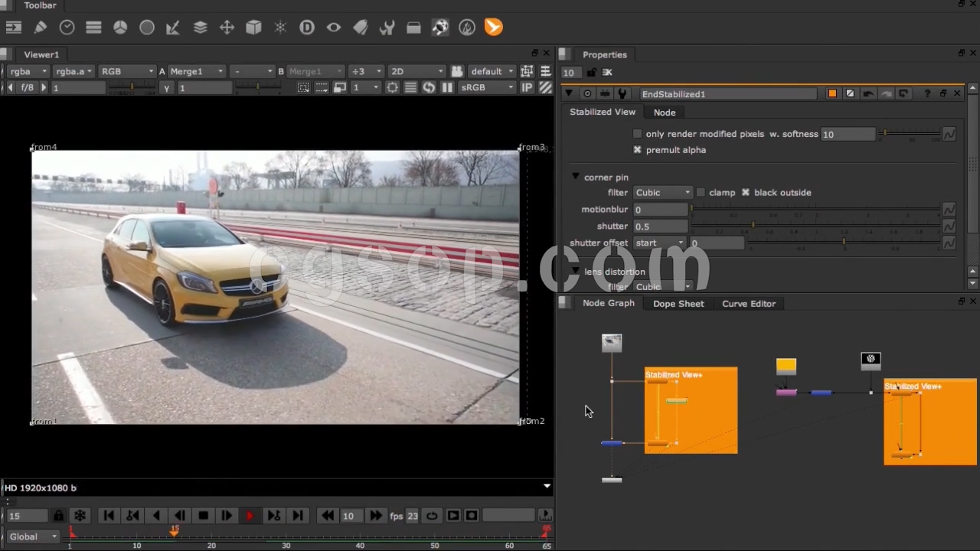Click the stop playback button
Screen dimensions: 980x551
203,516
